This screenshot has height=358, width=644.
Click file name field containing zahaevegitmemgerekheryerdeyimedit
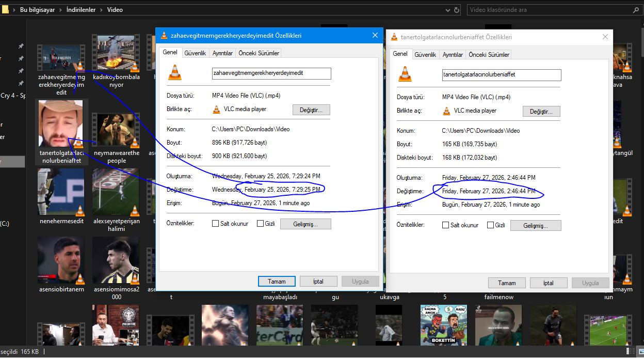coord(271,73)
